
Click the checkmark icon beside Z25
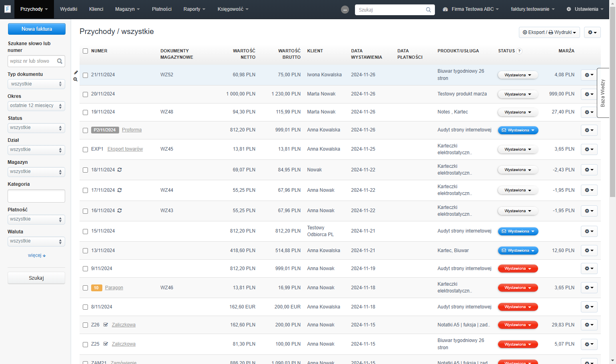(106, 344)
